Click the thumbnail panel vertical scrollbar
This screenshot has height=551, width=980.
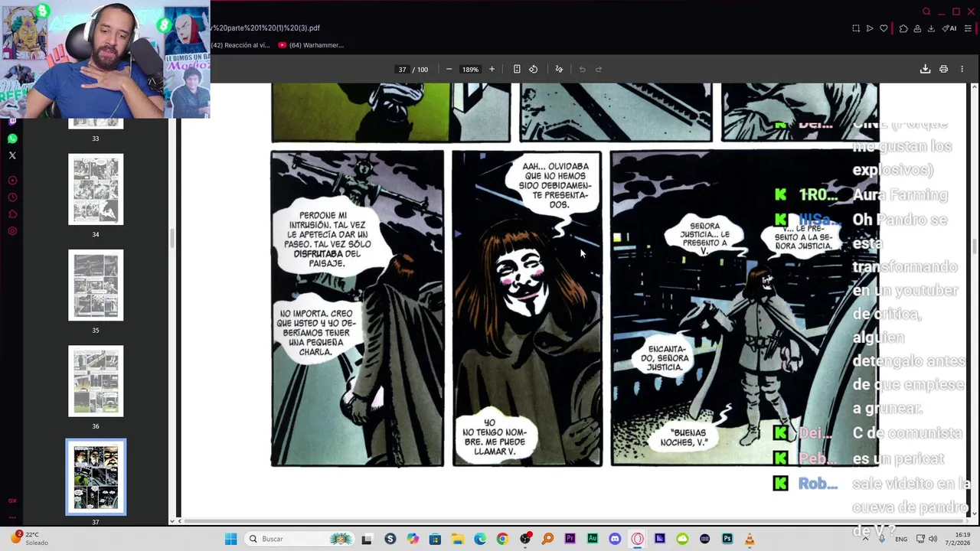click(x=171, y=239)
